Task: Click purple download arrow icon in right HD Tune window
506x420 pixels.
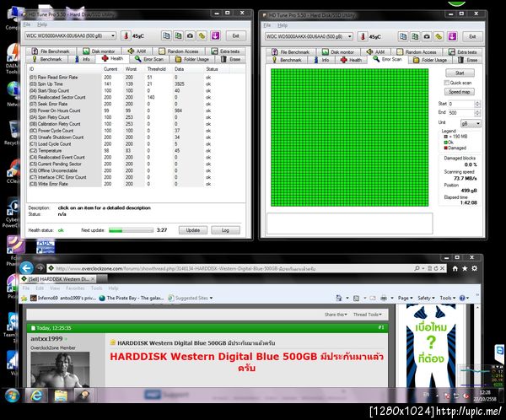Action: tap(452, 36)
